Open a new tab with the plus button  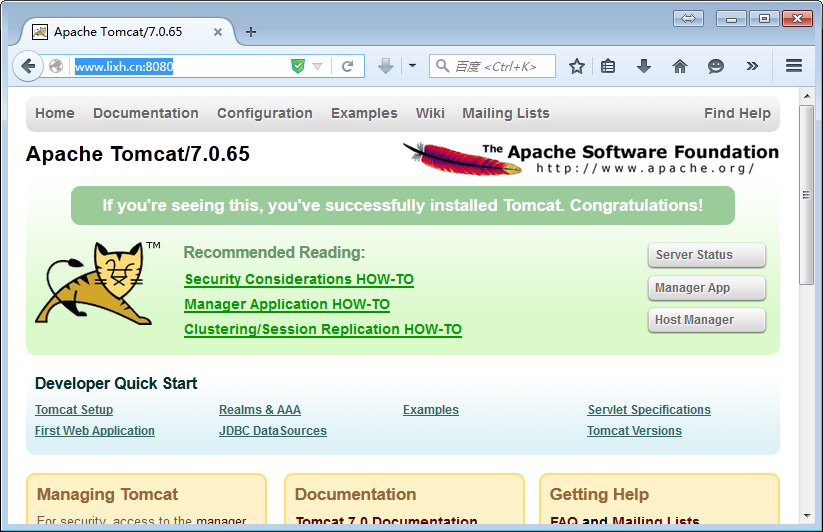[x=251, y=32]
